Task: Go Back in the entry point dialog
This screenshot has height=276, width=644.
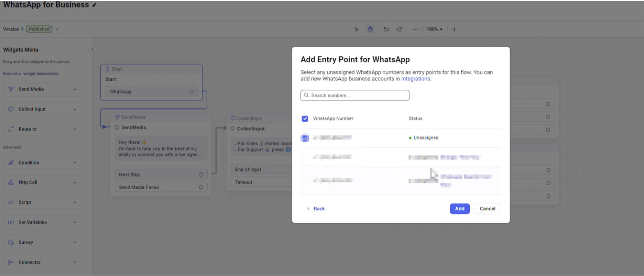Action: tap(316, 209)
